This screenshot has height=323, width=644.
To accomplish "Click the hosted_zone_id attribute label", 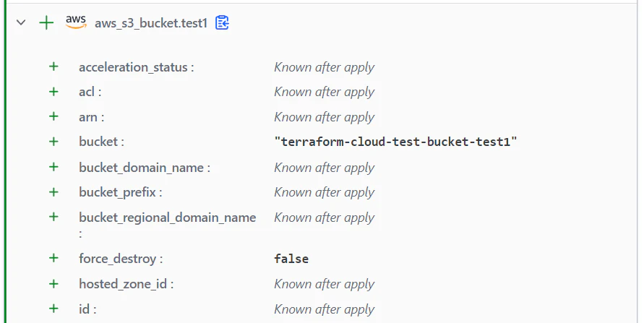I will (126, 284).
